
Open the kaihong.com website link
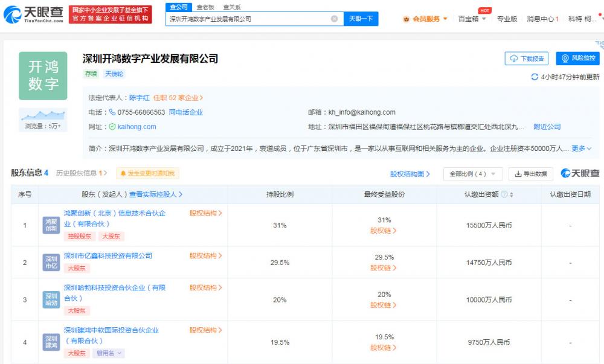tap(137, 127)
